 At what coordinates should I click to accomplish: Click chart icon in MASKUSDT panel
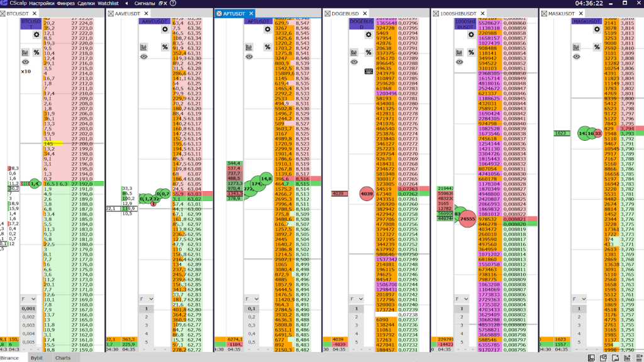[x=576, y=47]
